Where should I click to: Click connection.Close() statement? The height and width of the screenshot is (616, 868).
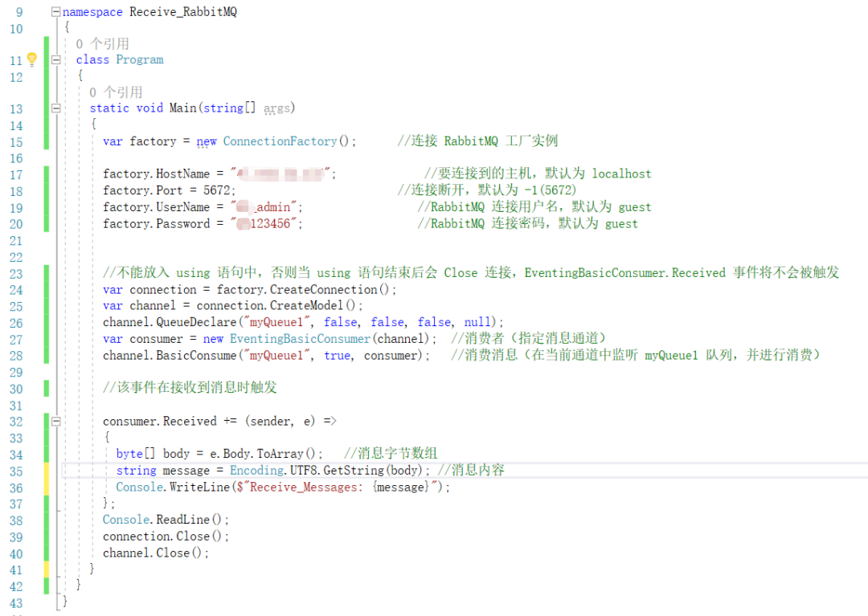(x=166, y=536)
